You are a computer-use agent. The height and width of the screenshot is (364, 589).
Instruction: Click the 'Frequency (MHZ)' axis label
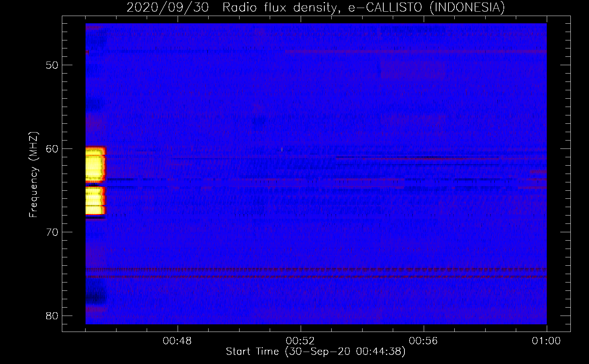33,175
